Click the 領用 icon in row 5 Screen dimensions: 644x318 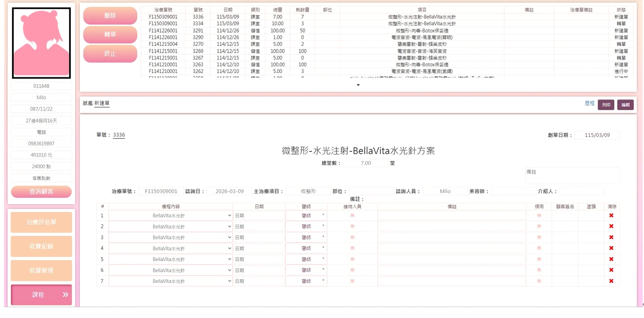[x=539, y=259]
